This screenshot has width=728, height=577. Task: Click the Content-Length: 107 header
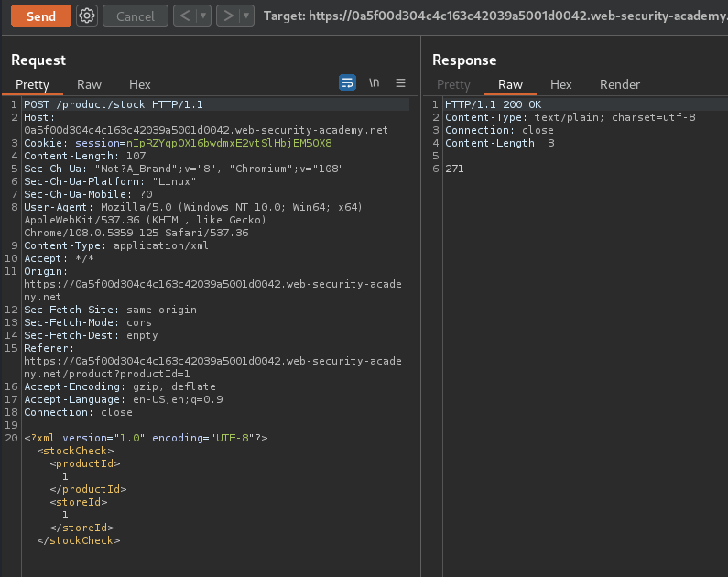pos(85,156)
